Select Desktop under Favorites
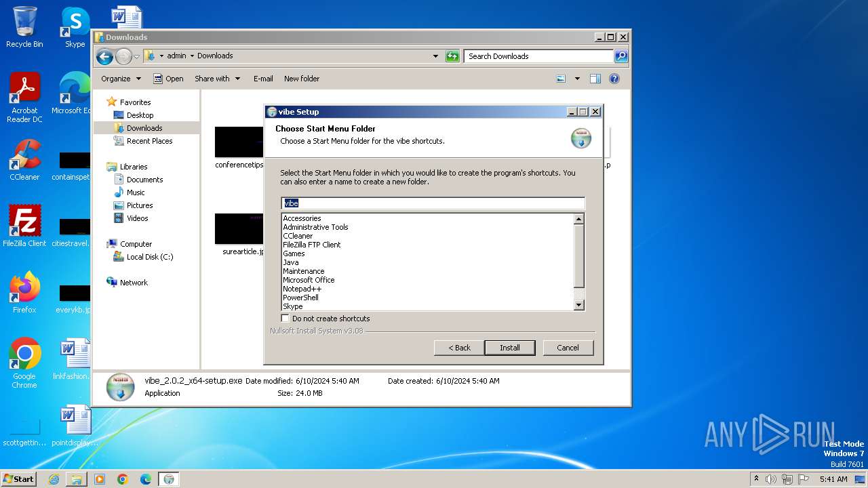 [140, 115]
